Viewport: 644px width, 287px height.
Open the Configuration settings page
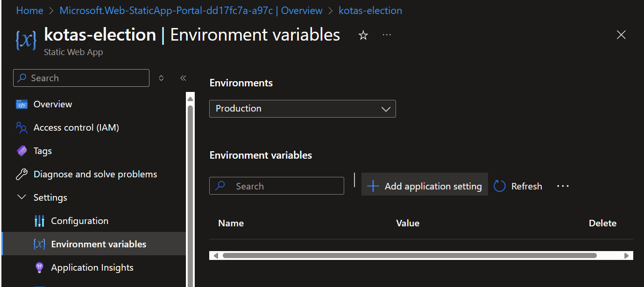click(79, 221)
